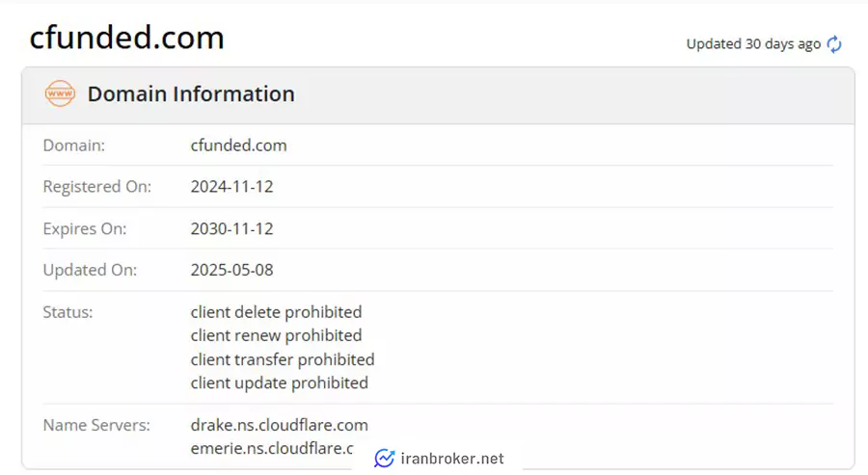The height and width of the screenshot is (475, 868).
Task: Select the client renew prohibited status
Action: 276,335
